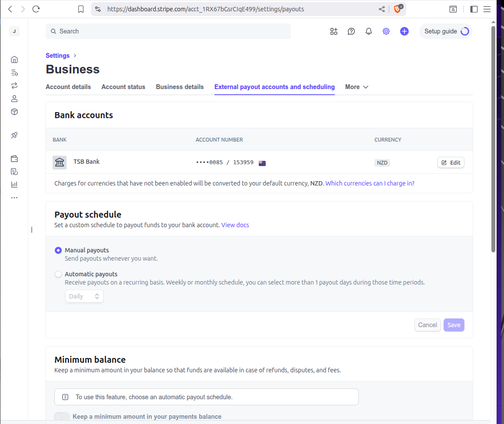Open Customers icon in left sidebar
The image size is (504, 424).
[14, 99]
